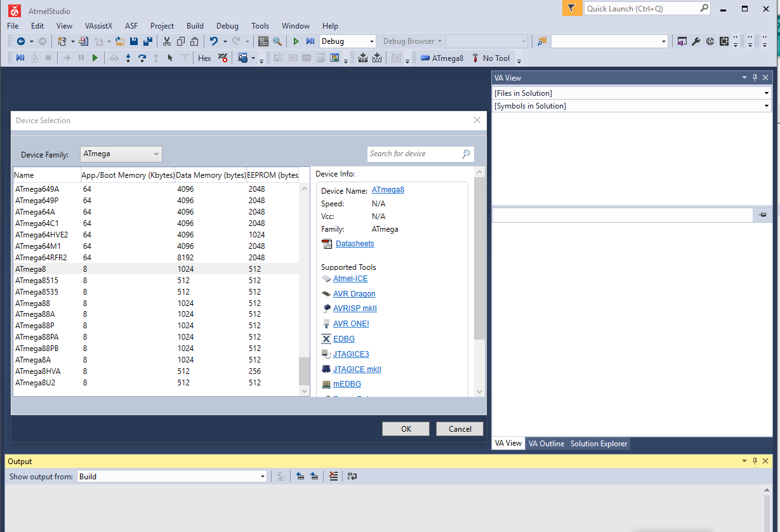Expand the Debug configuration dropdown

pos(348,41)
